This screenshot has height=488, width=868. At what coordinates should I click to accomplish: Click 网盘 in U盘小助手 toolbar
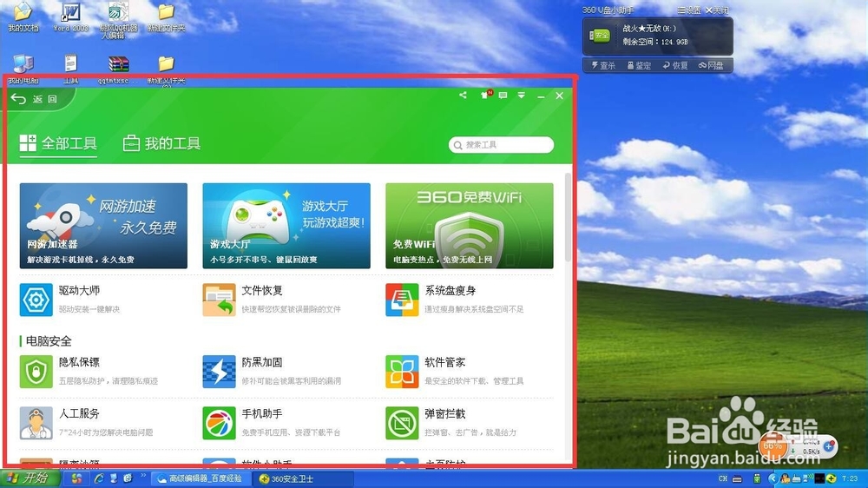click(711, 65)
